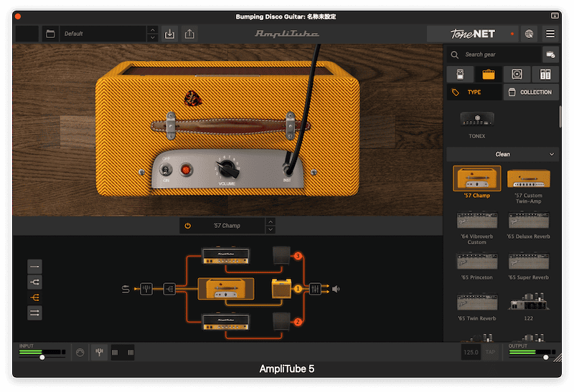Select the bottom amp head in chain
This screenshot has height=392, width=574.
[226, 322]
